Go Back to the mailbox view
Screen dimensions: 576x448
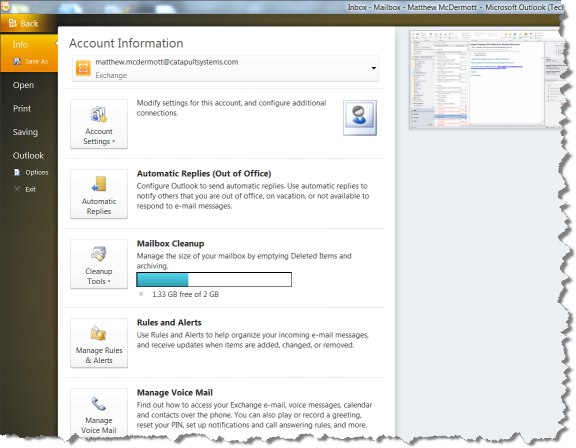pyautogui.click(x=24, y=24)
